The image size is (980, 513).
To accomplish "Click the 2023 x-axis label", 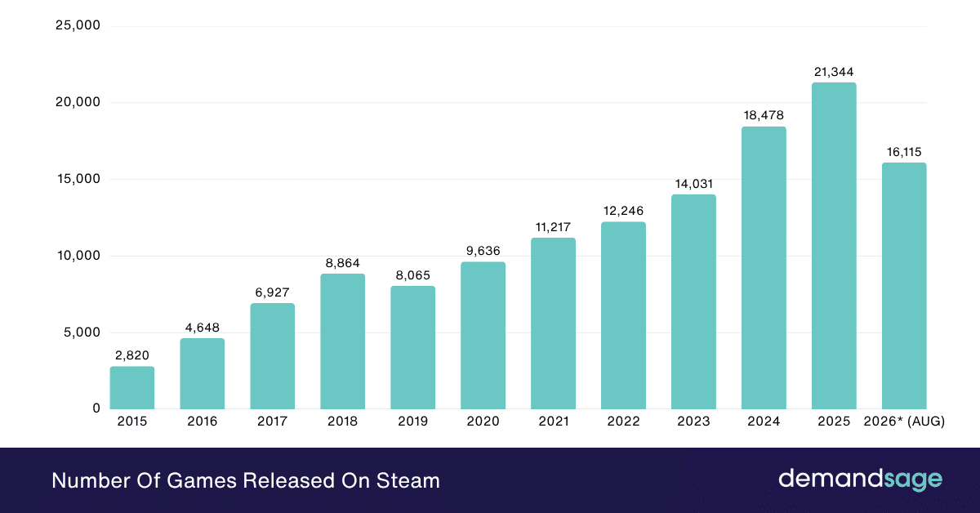I will [693, 422].
